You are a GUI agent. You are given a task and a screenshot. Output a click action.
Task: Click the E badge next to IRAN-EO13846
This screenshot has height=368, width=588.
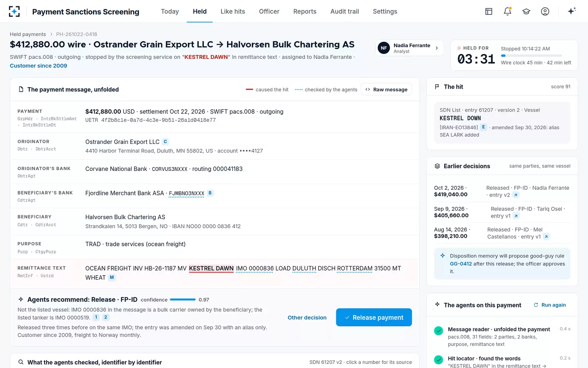point(483,127)
